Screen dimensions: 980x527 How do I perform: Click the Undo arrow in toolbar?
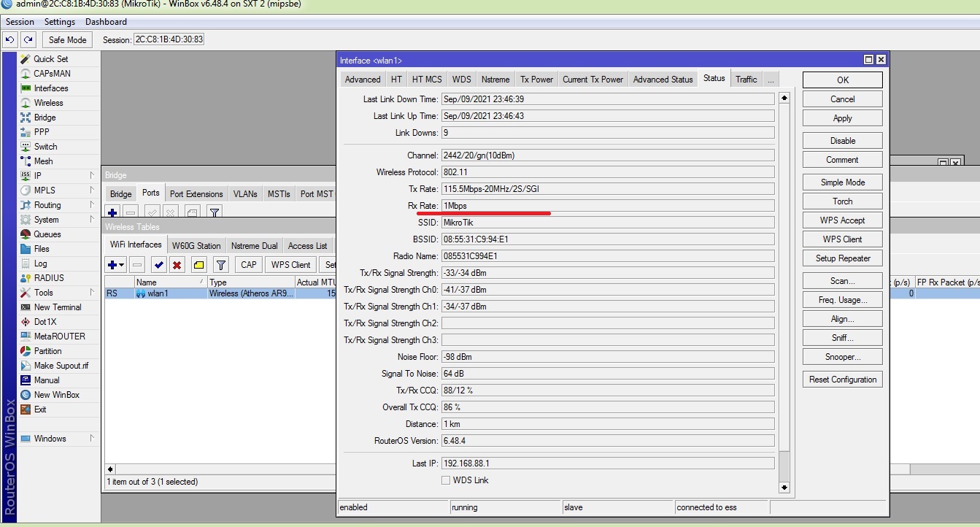click(10, 39)
